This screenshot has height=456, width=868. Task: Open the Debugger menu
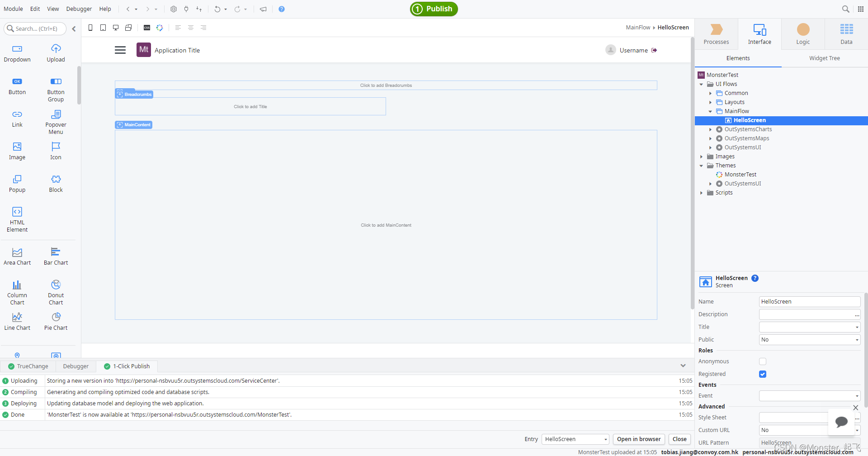pos(79,9)
